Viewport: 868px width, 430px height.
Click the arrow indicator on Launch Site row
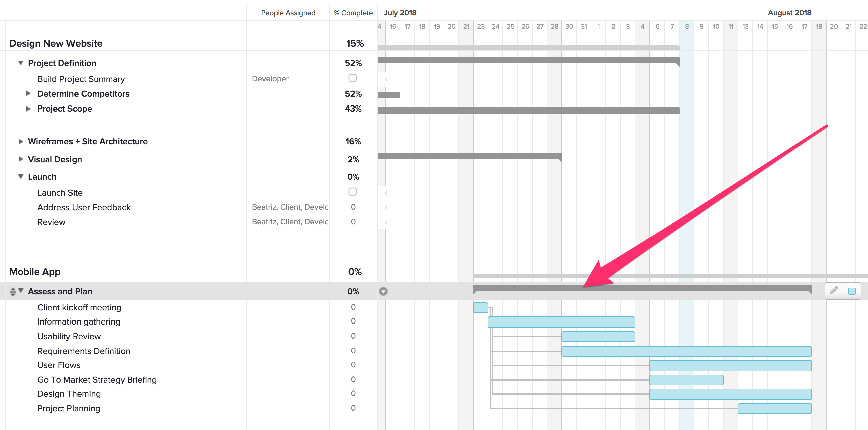(386, 193)
